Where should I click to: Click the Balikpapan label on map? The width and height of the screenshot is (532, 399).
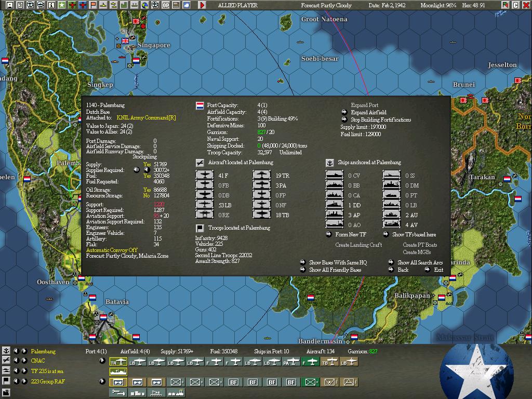[412, 295]
